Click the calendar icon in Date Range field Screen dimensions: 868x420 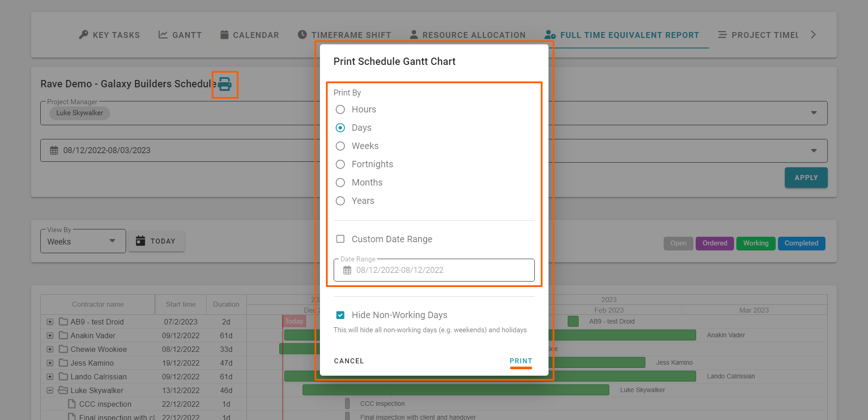pos(347,270)
